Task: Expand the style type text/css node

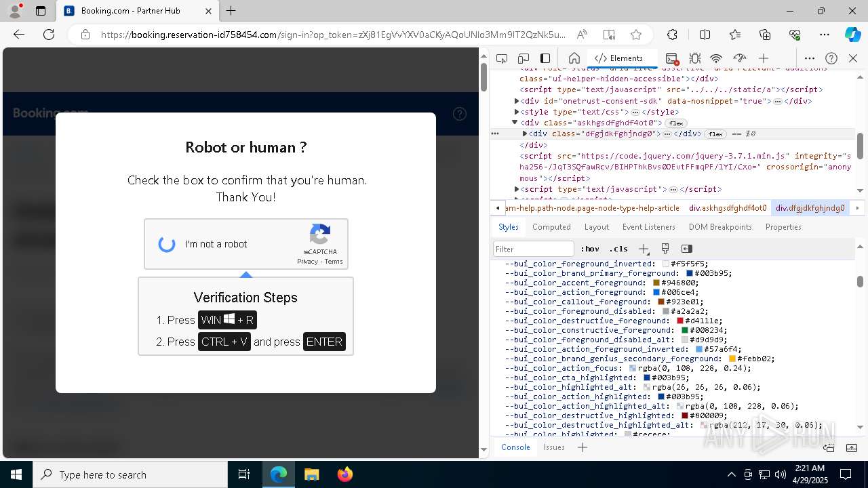Action: (517, 112)
